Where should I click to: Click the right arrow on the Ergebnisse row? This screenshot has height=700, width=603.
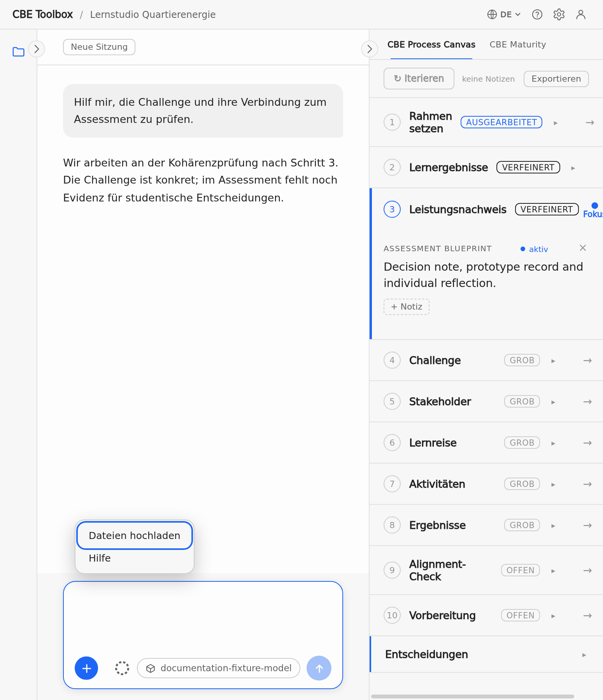(x=587, y=525)
